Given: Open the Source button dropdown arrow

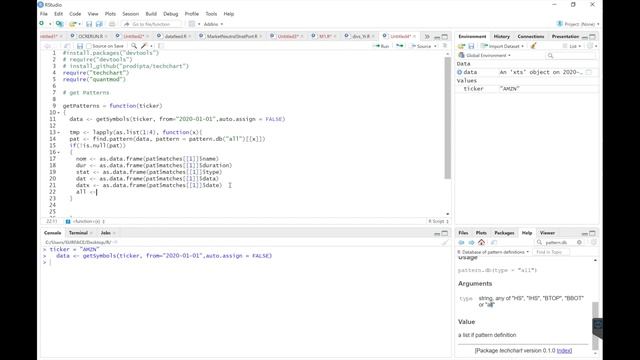Looking at the screenshot, I should pyautogui.click(x=435, y=46).
